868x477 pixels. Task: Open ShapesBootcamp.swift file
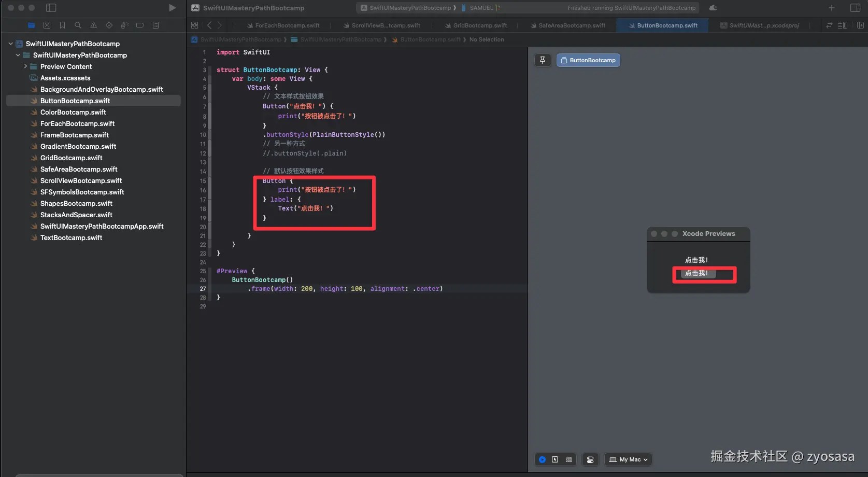coord(76,203)
